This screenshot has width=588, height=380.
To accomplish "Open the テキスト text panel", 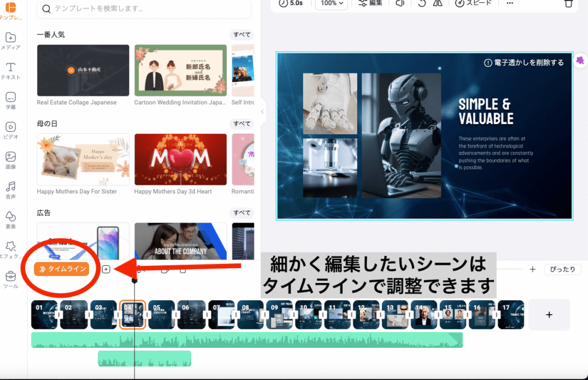I will 10,71.
